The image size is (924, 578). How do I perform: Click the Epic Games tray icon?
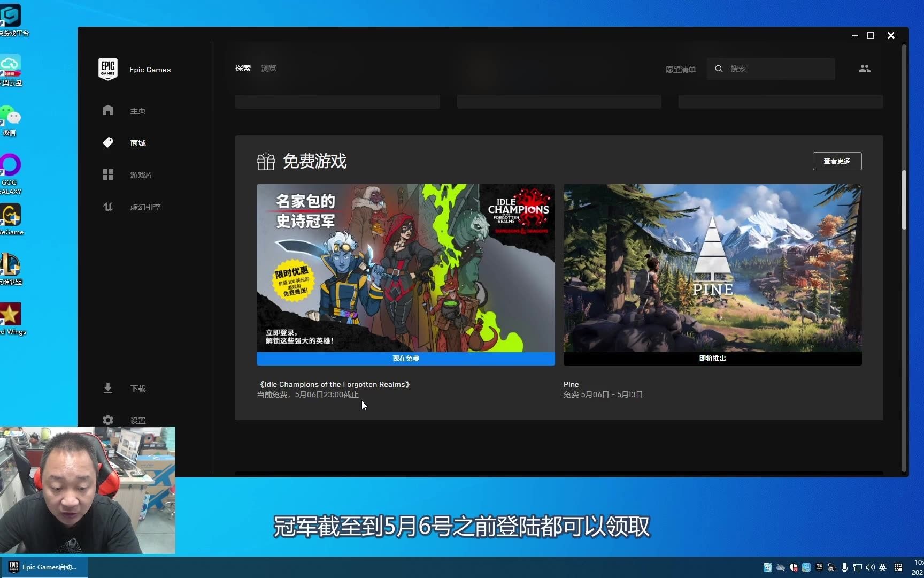point(819,567)
